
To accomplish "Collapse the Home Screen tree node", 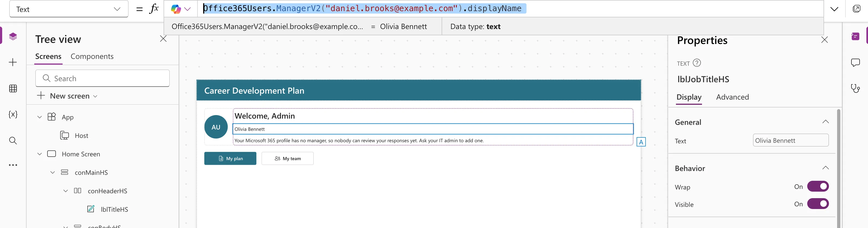I will tap(39, 154).
